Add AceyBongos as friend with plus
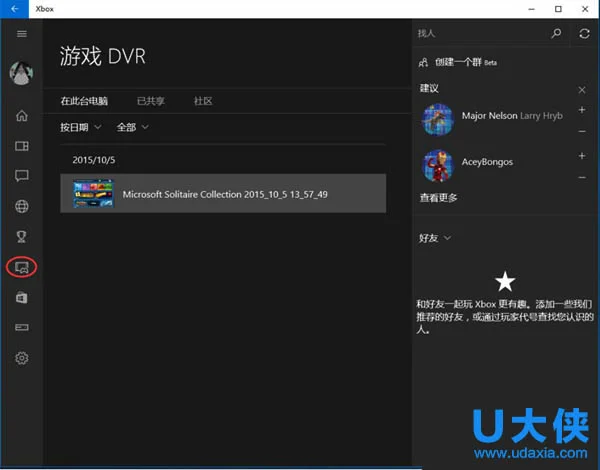Viewport: 600px width, 470px height. click(x=582, y=156)
